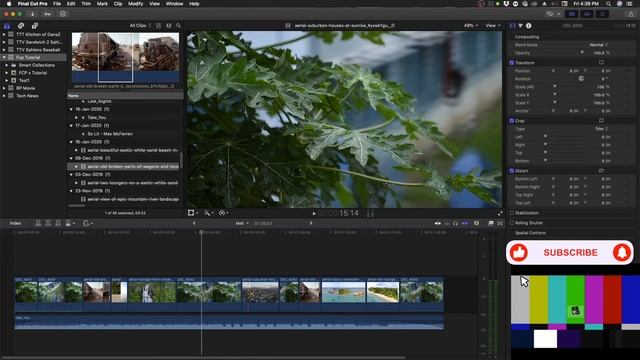Open the Photos and Audio sidebar
The width and height of the screenshot is (640, 360).
click(x=21, y=25)
